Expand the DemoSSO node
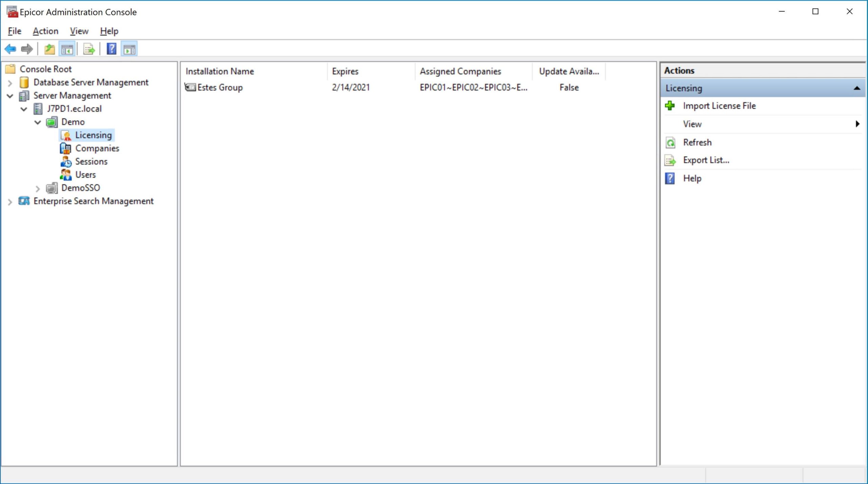 38,188
